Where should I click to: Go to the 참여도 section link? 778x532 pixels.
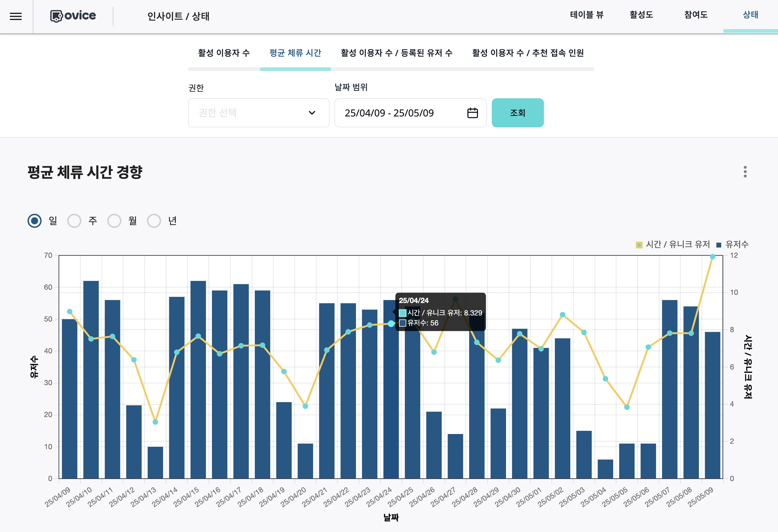coord(696,15)
